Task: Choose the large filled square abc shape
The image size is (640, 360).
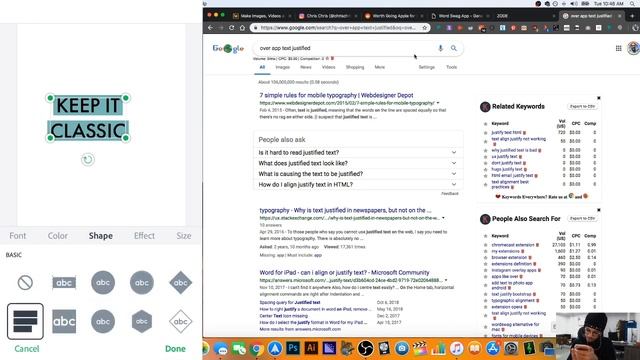Action: pyautogui.click(x=64, y=321)
